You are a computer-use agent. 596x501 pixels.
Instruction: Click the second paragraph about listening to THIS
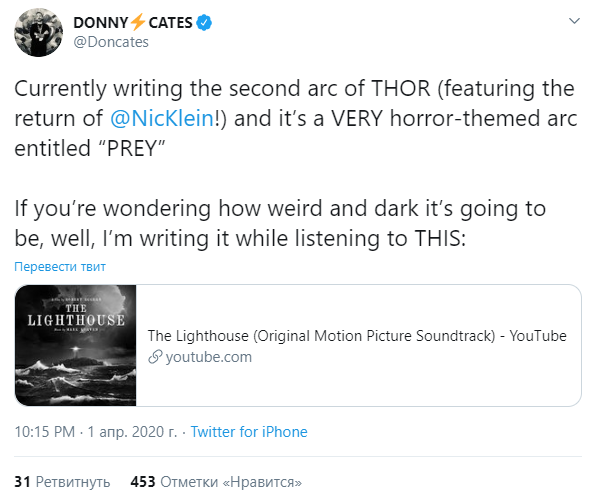point(280,223)
